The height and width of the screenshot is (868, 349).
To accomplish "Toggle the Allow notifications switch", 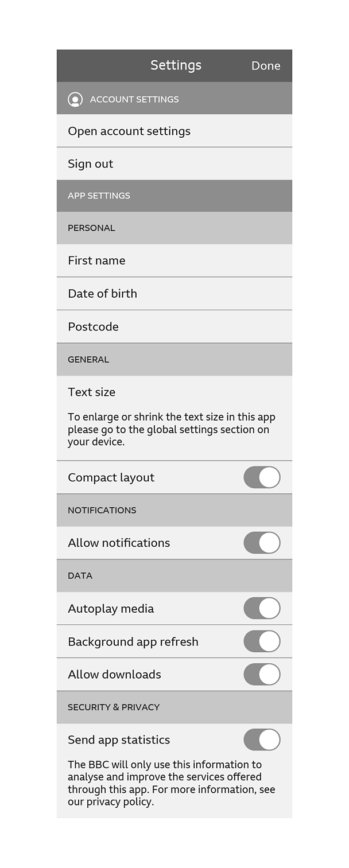I will 262,543.
